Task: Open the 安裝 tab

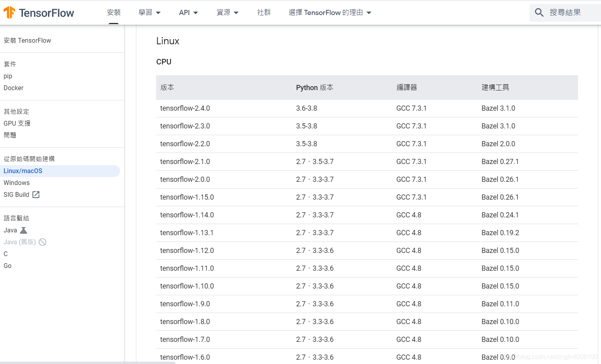Action: coord(114,13)
